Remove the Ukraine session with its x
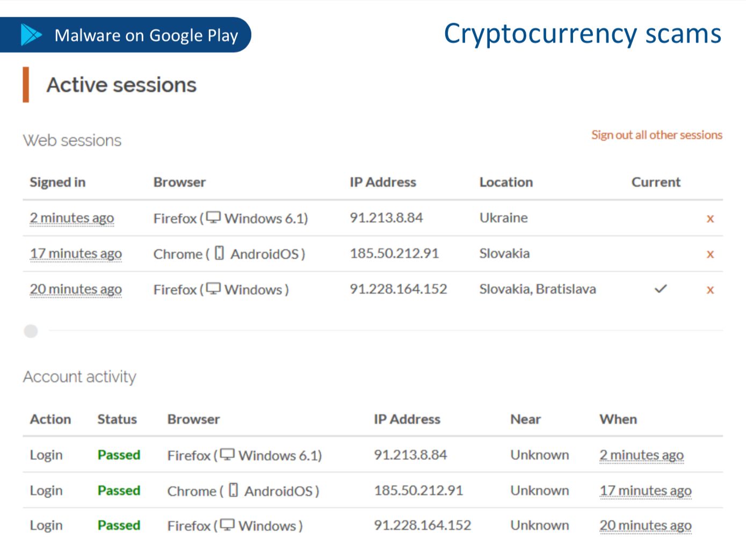 710,219
